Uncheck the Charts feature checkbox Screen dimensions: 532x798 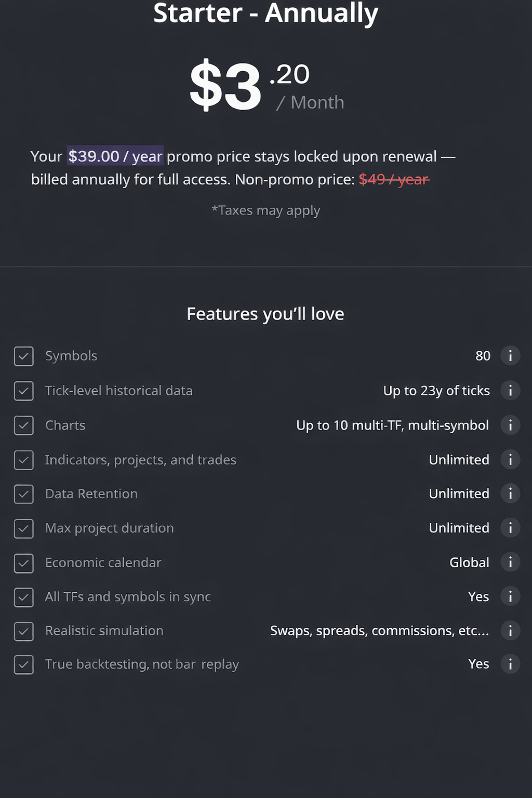tap(23, 425)
